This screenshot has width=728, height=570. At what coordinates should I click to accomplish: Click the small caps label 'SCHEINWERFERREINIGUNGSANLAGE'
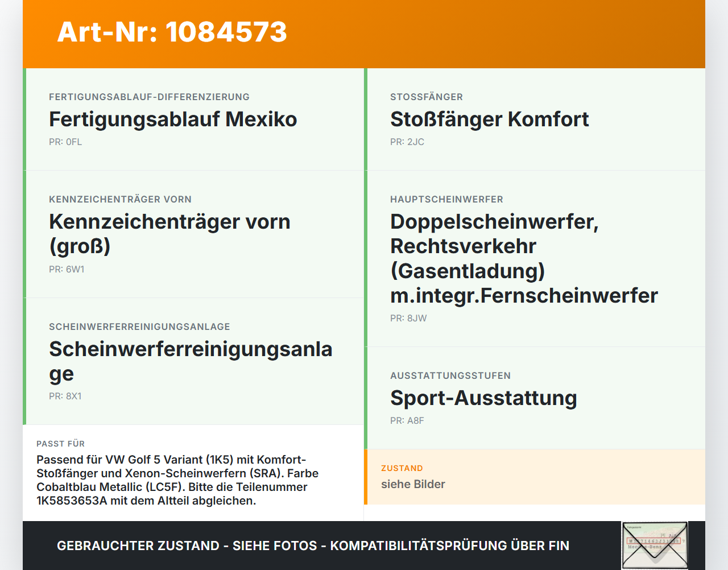click(x=139, y=327)
